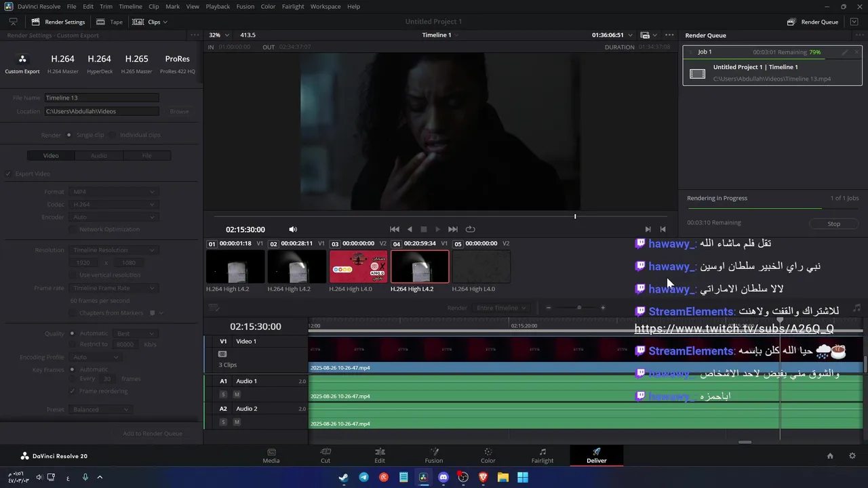Toggle loop playback
868x488 pixels.
coord(471,229)
